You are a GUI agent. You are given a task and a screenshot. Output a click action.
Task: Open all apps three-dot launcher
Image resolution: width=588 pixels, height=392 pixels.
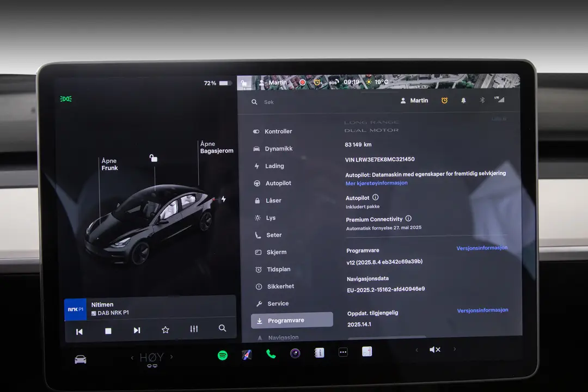[x=343, y=352]
